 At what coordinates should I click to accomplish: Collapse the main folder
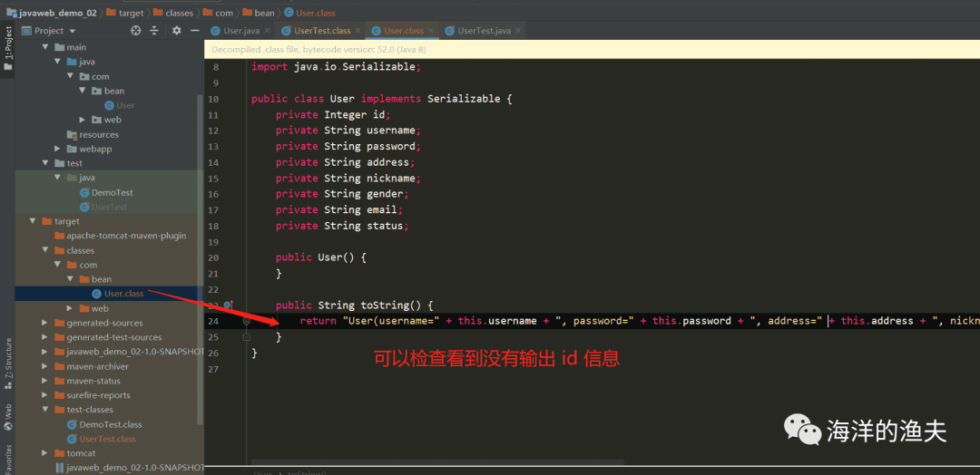[x=45, y=47]
